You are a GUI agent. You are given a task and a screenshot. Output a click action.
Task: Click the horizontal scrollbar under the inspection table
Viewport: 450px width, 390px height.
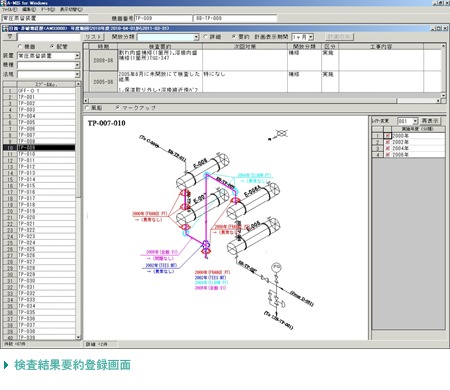263,100
